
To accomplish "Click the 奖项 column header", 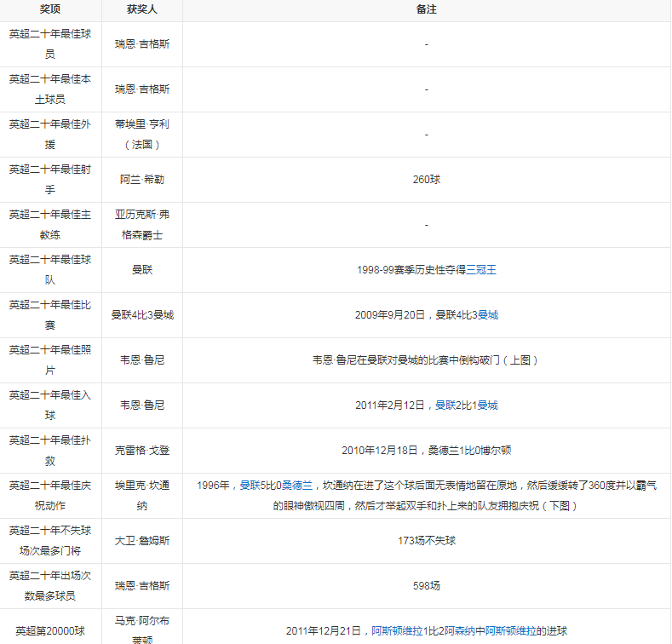I will [x=50, y=10].
